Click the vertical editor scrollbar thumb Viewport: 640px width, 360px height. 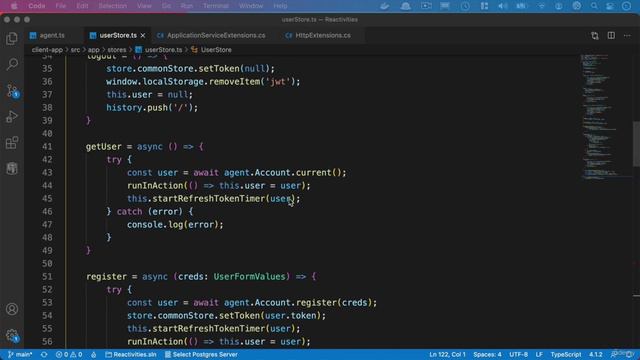point(636,144)
